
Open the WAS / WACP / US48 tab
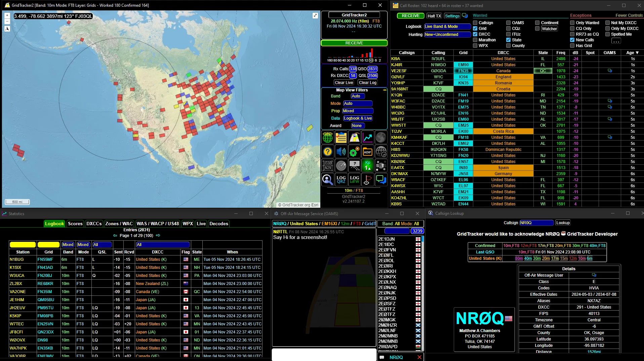coord(158,224)
